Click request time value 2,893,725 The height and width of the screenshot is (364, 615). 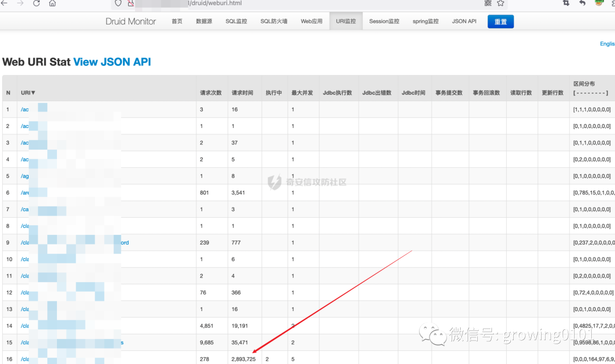[x=243, y=359]
